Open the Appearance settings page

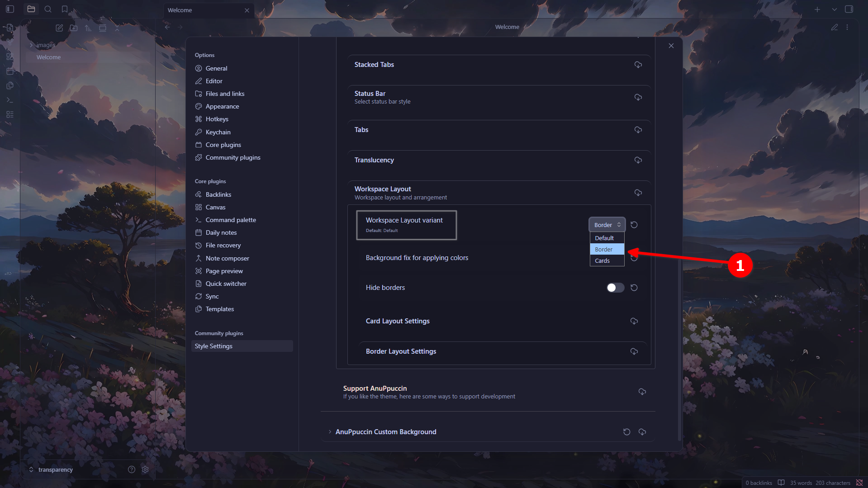(222, 106)
